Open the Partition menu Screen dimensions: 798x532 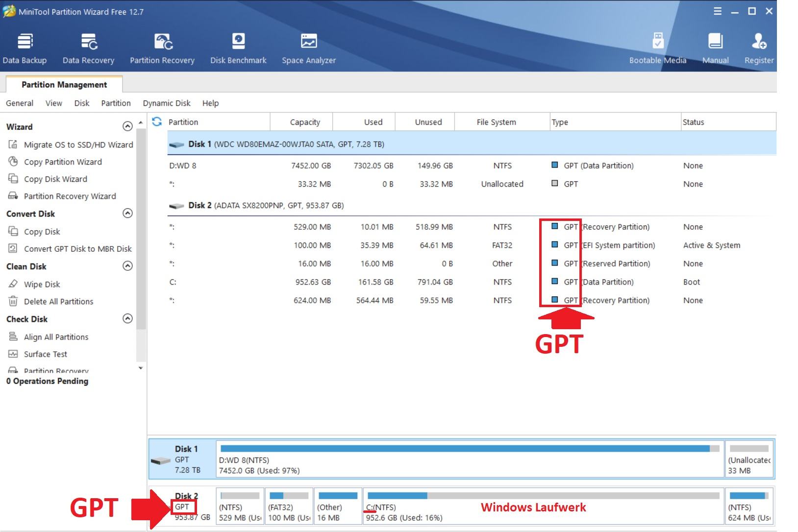pos(116,103)
